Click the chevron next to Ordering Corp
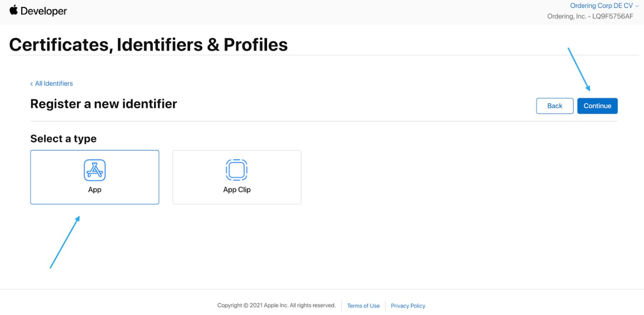This screenshot has height=315, width=644. point(637,6)
